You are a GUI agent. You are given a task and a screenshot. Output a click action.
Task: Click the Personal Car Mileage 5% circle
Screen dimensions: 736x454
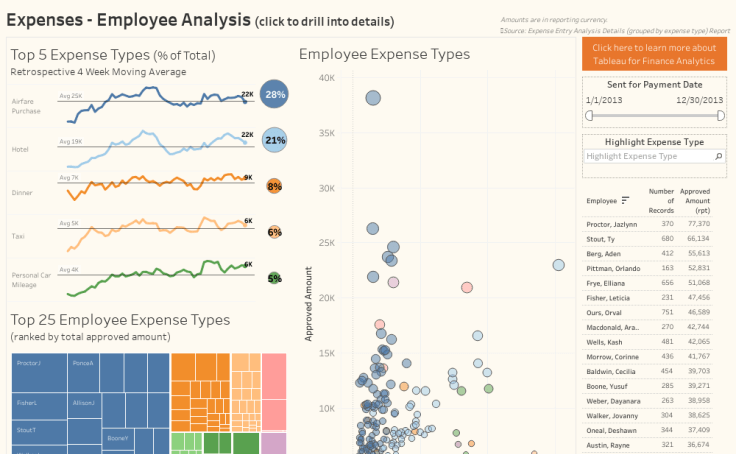coord(274,278)
